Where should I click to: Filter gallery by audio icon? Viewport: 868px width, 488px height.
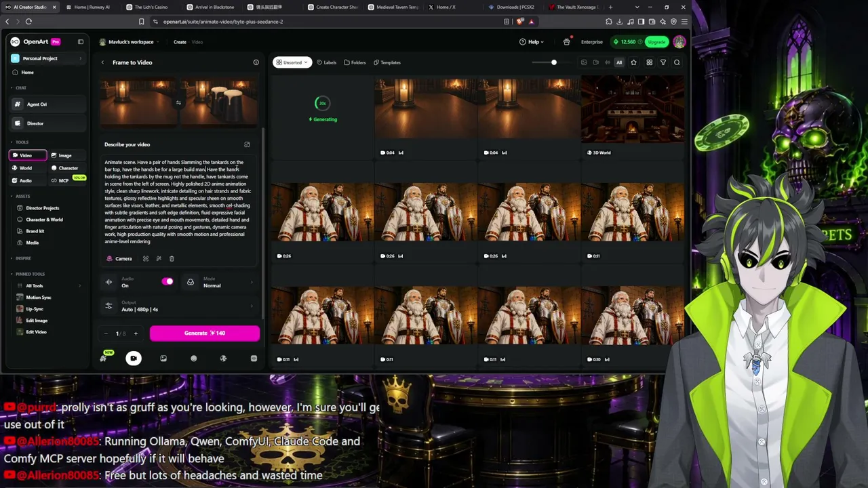click(607, 62)
